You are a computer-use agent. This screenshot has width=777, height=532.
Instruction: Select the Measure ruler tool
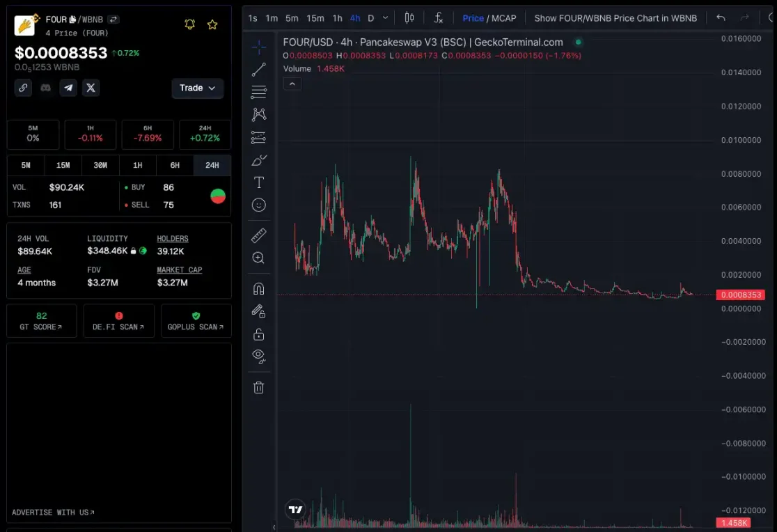(x=258, y=235)
